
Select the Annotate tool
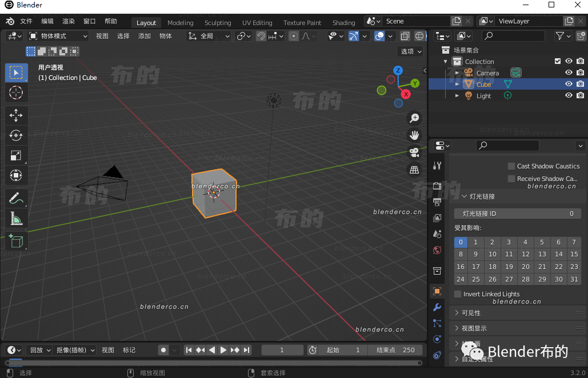(16, 198)
